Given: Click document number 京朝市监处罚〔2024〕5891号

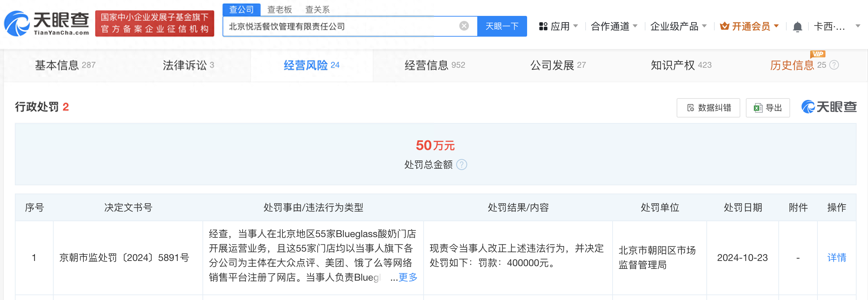Looking at the screenshot, I should click(124, 257).
